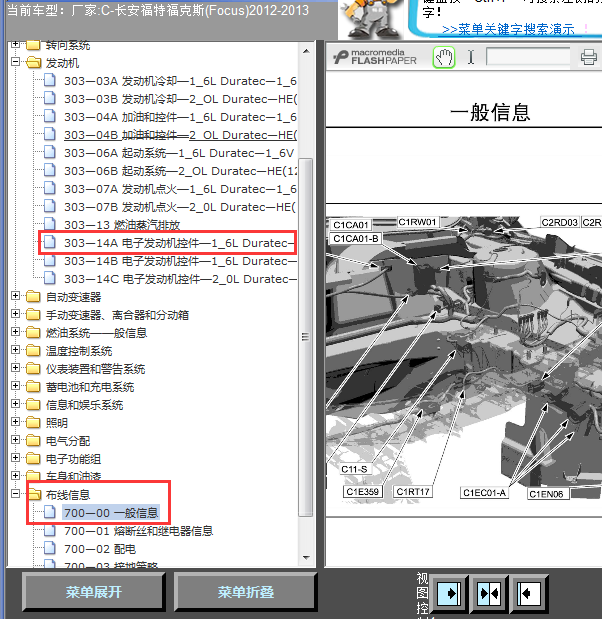The image size is (602, 619).
Task: Click the 自动变速器 folder icon
Action: pyautogui.click(x=34, y=296)
